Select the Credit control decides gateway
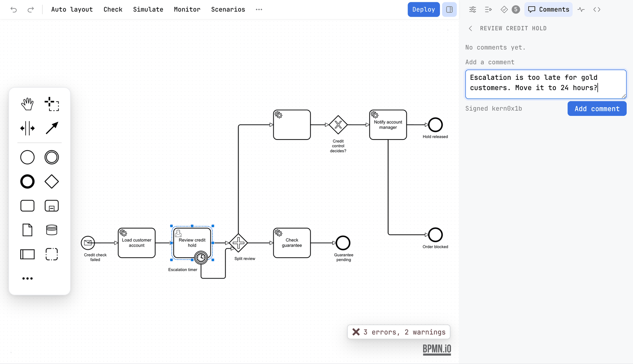633x364 pixels. pyautogui.click(x=338, y=125)
